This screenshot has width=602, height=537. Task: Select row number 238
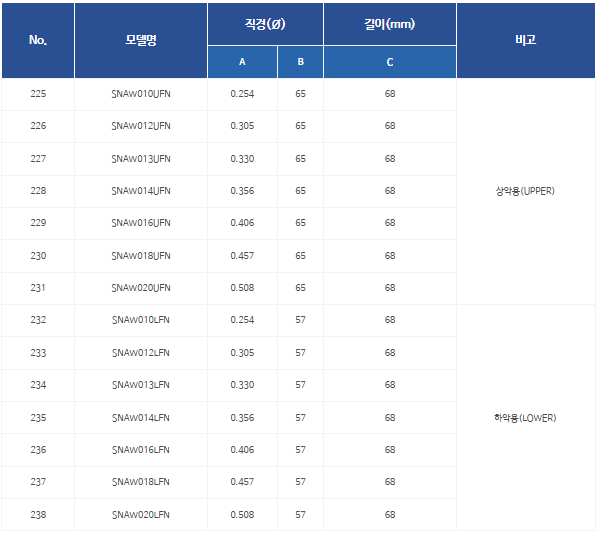[38, 515]
